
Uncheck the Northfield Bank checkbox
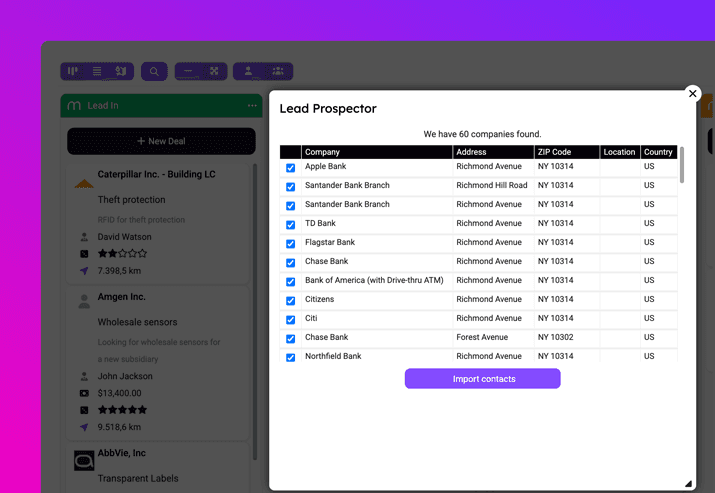pyautogui.click(x=290, y=358)
